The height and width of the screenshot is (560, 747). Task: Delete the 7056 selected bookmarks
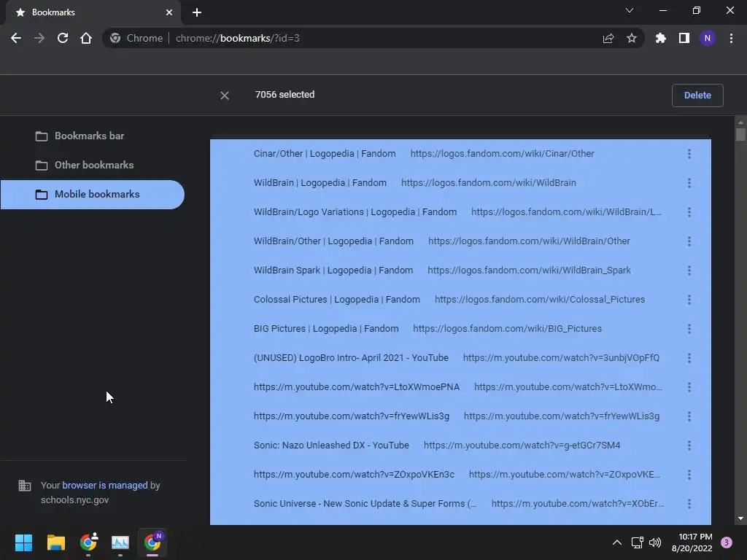coord(697,96)
